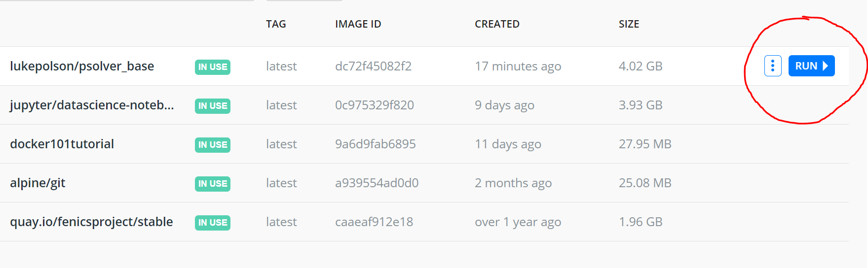Sort images by the IMAGE ID column header
This screenshot has height=268, width=868.
tap(358, 24)
